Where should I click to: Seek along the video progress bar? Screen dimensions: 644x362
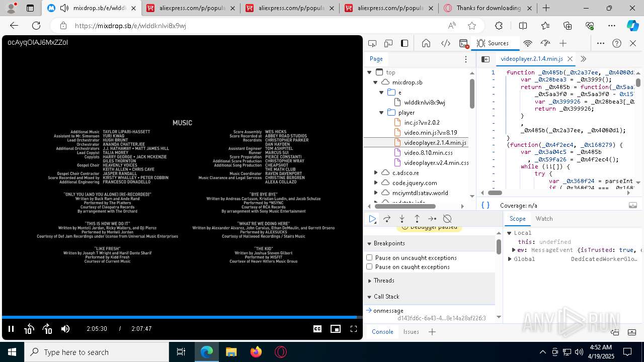pos(182,317)
